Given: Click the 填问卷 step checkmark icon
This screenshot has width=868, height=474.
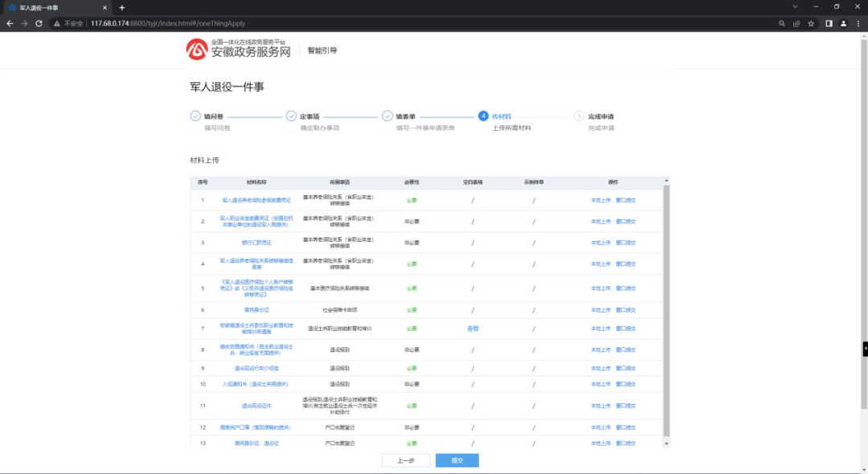Looking at the screenshot, I should tap(195, 116).
